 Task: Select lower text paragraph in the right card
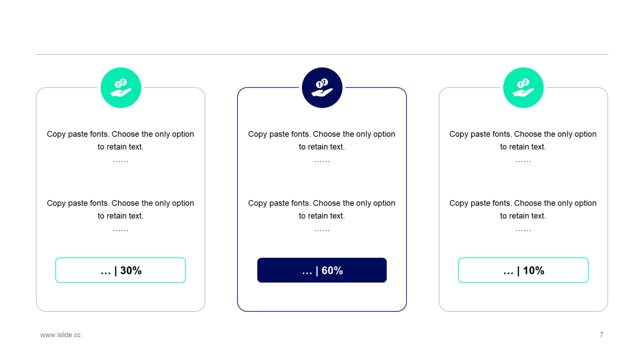click(523, 209)
